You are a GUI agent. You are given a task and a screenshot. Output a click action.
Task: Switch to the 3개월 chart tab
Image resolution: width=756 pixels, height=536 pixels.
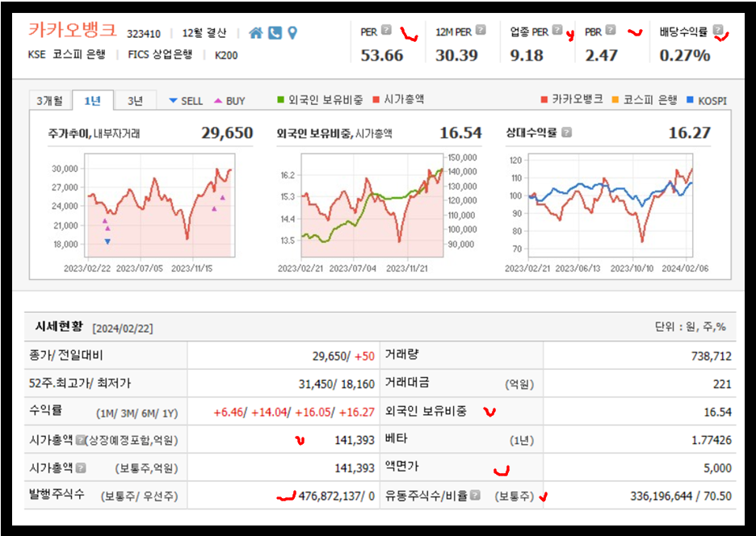pos(50,100)
